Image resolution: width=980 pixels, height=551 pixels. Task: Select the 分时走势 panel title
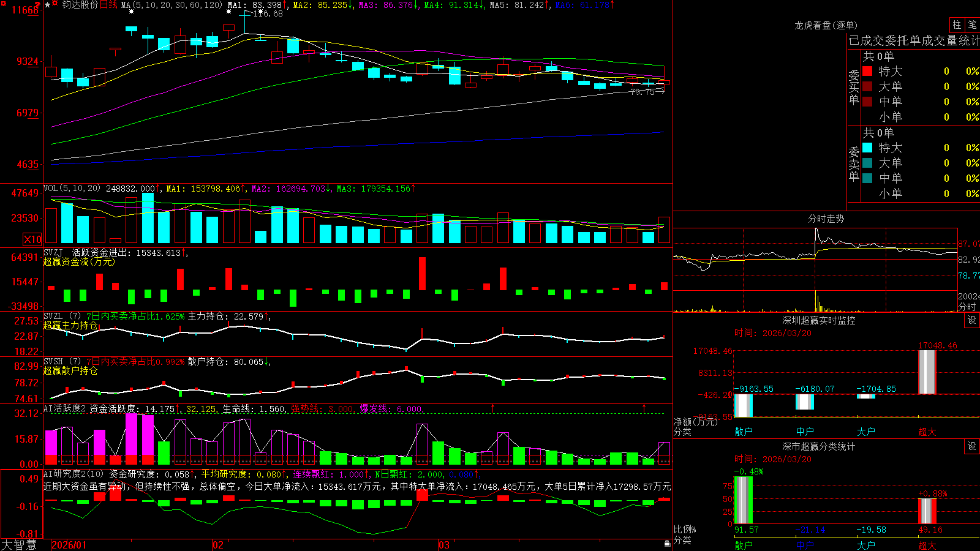[826, 219]
